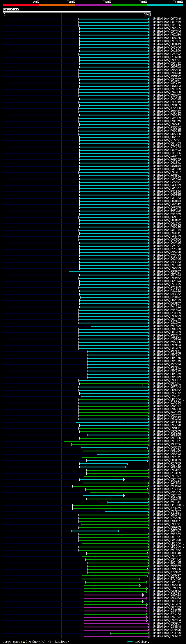Open hit UniRef100_Q01390
Screen dimensions: 186x644
pyautogui.click(x=167, y=51)
